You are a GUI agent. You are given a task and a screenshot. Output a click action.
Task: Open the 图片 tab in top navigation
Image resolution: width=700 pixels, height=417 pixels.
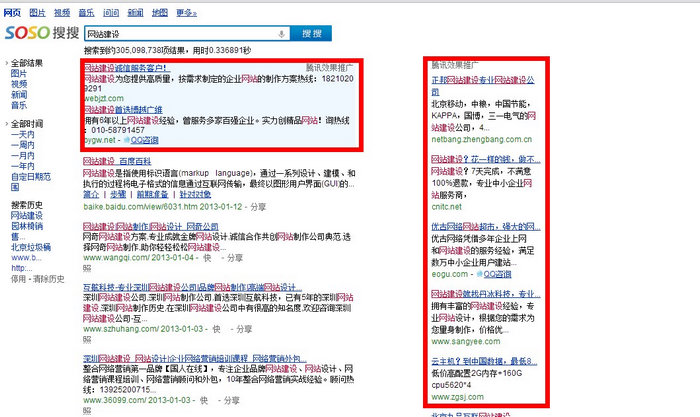tap(37, 12)
